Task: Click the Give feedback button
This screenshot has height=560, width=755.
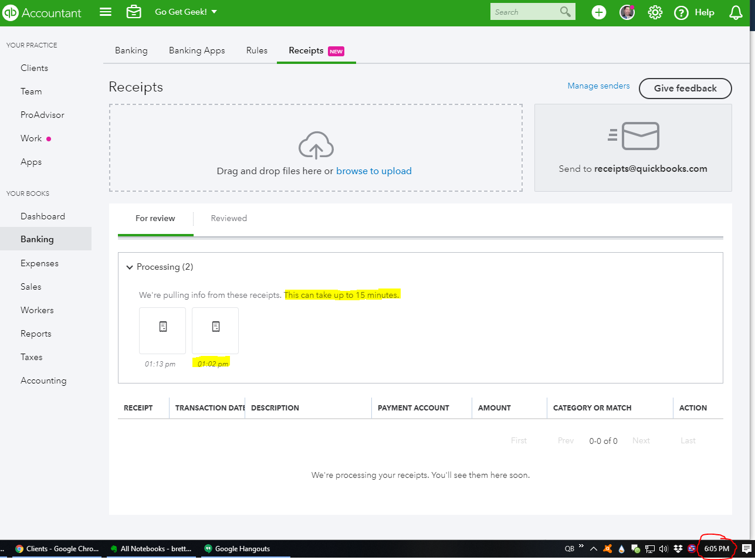Action: (x=685, y=88)
